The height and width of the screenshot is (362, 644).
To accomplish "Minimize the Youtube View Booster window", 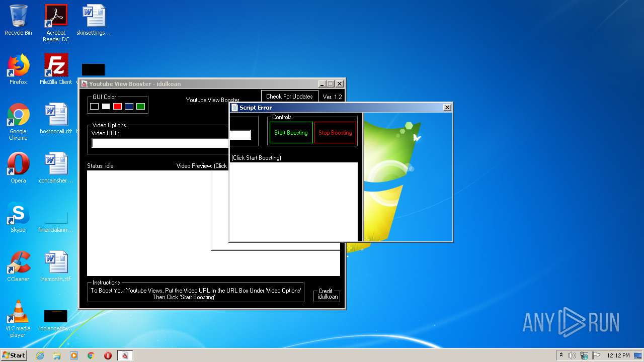I will click(321, 84).
